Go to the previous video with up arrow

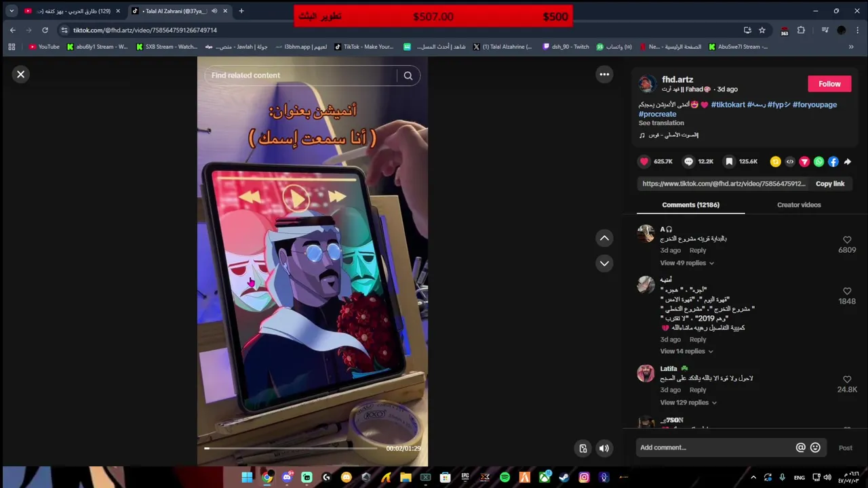604,238
